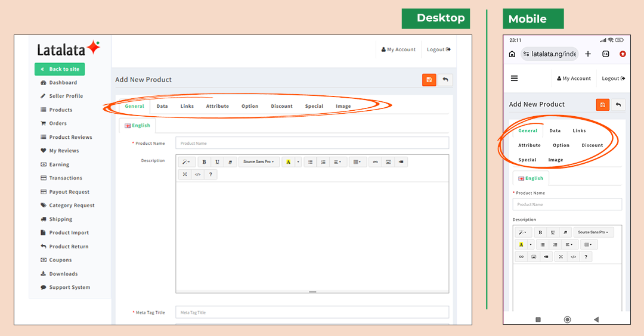The image size is (644, 336).
Task: Open paragraph alignment dropdown in desktop editor
Action: pos(338,161)
